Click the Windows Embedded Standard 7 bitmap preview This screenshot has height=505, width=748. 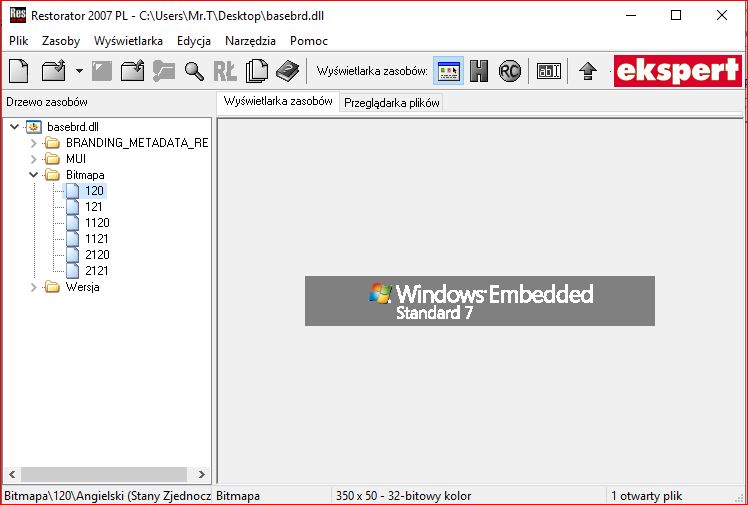pos(480,301)
